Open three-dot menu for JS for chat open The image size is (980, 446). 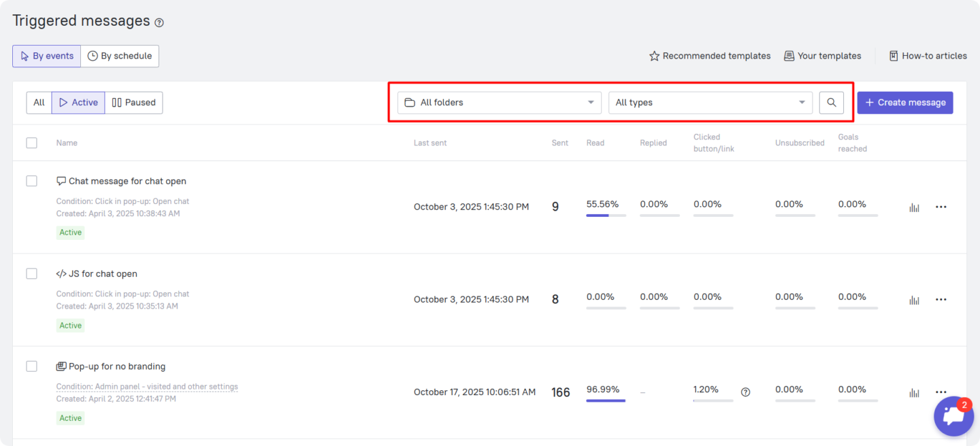941,300
